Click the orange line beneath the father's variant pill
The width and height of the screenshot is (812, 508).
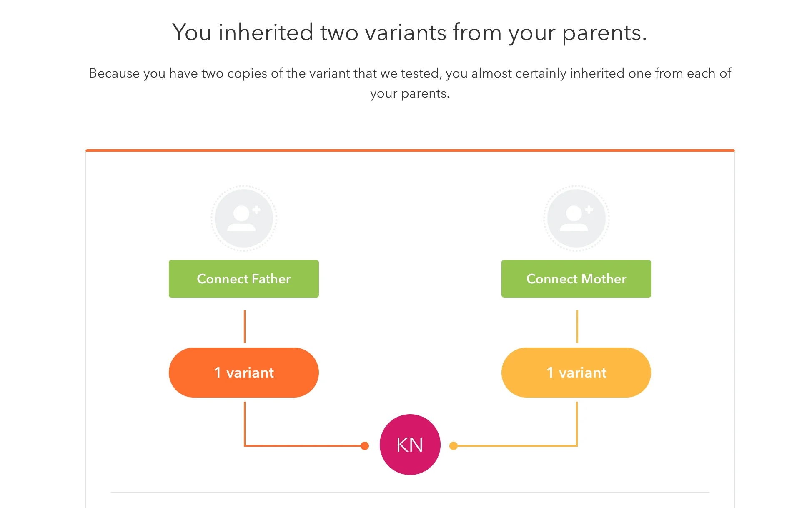click(x=245, y=423)
